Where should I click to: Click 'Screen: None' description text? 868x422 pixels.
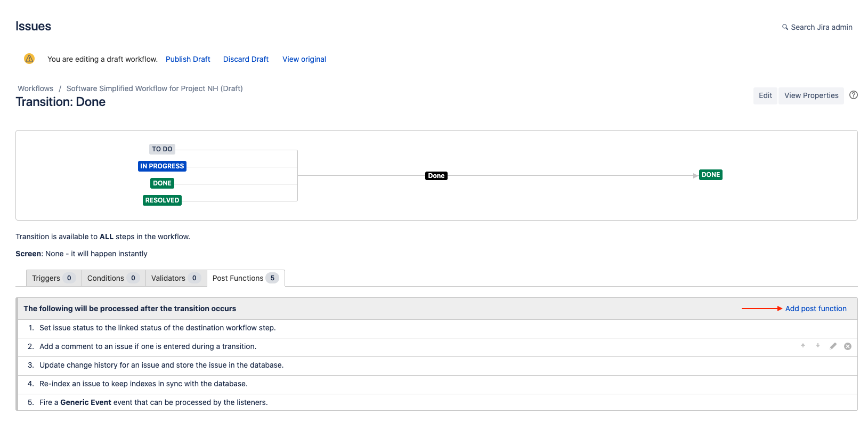point(82,254)
